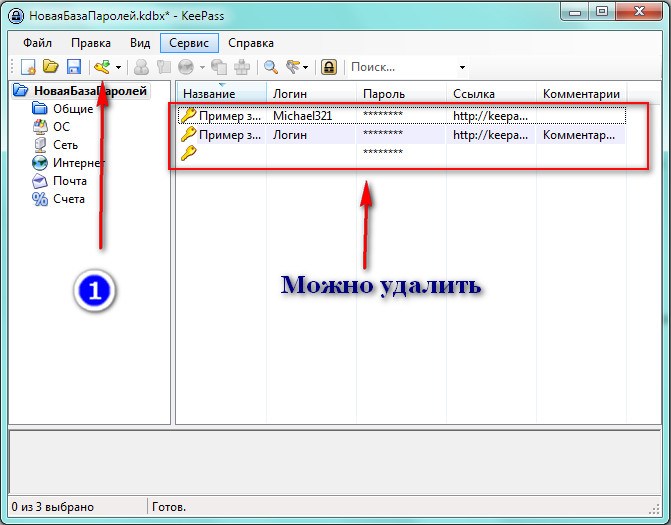Screen dimensions: 671x525
Task: Click the Perform auto-type toolbar icon
Action: 242,67
